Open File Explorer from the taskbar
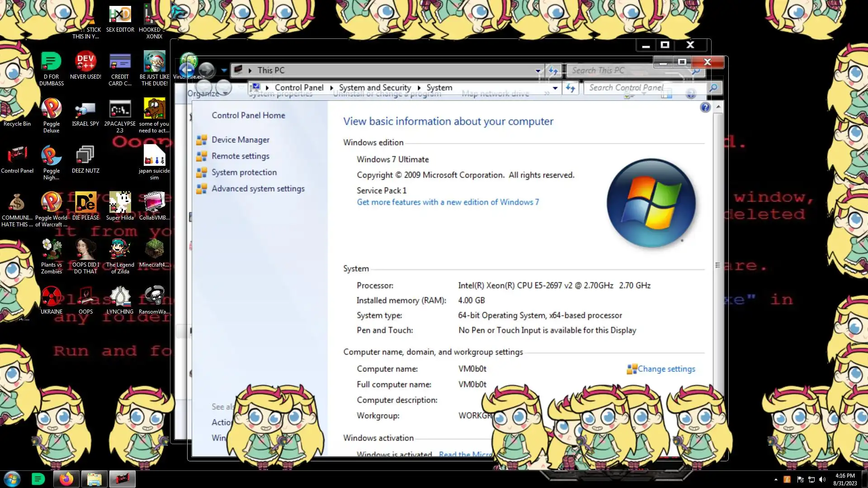Screen dimensions: 868x488 click(94, 479)
